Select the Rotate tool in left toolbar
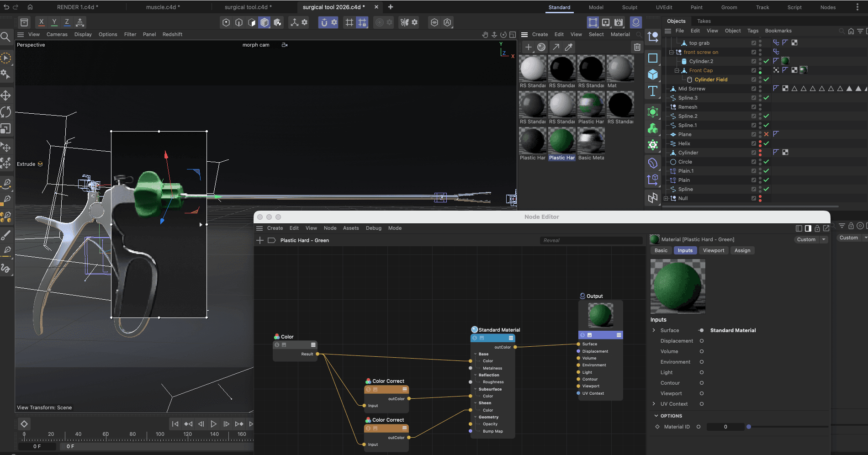The image size is (868, 455). pos(6,112)
